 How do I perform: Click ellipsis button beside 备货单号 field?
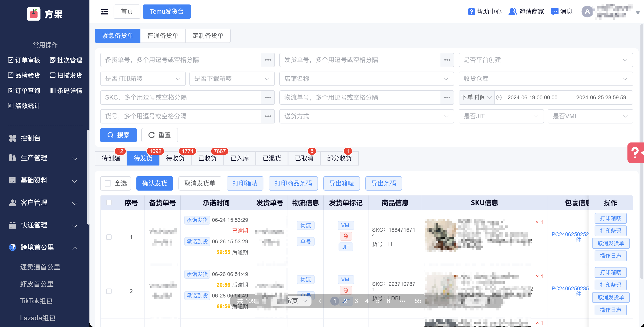coord(268,60)
